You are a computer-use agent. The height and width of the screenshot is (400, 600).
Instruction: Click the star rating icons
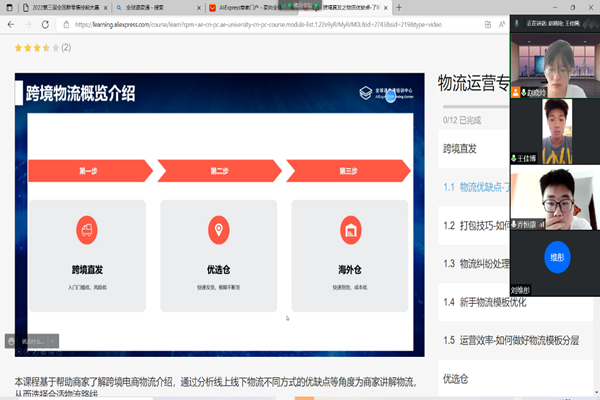[x=36, y=47]
